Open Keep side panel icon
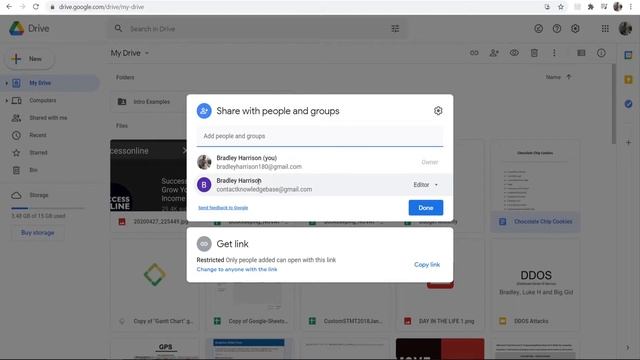 (x=629, y=80)
